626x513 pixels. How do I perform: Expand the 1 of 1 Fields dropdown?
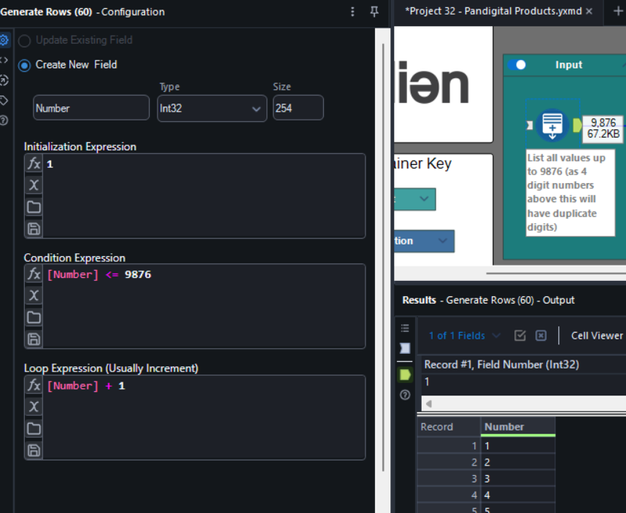point(464,335)
